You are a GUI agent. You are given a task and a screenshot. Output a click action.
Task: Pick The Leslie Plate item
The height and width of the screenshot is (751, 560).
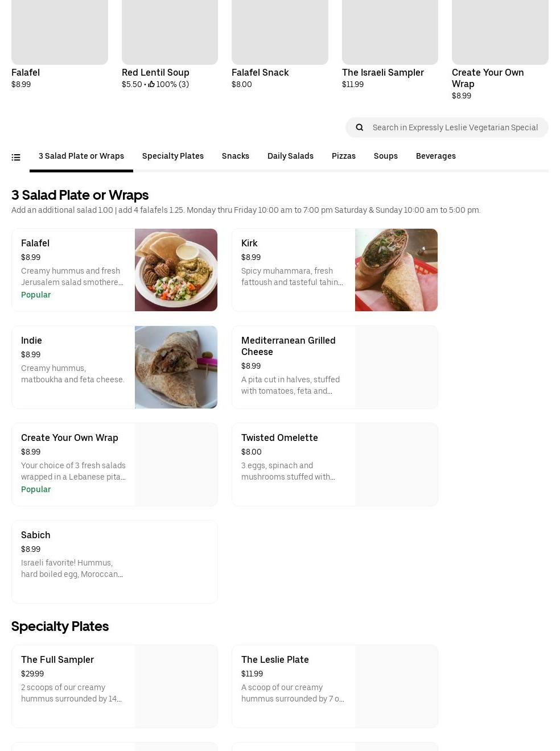[275, 659]
